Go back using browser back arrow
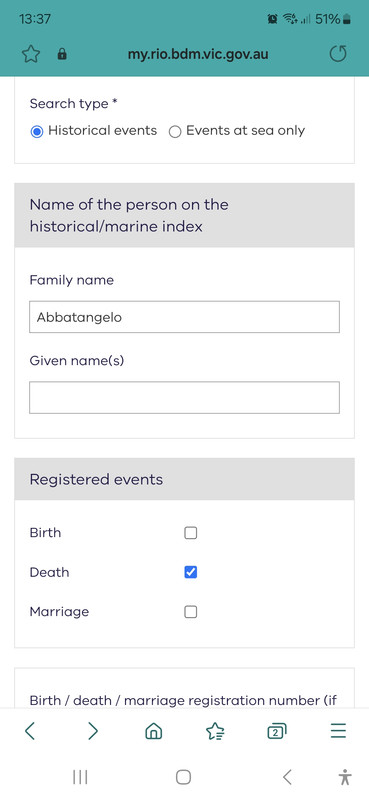The width and height of the screenshot is (369, 800). click(30, 731)
